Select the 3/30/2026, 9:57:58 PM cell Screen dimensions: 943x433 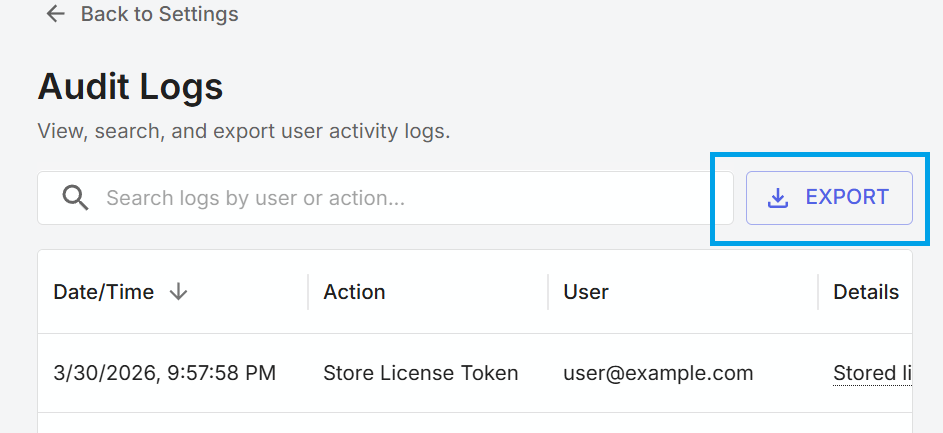pos(165,373)
